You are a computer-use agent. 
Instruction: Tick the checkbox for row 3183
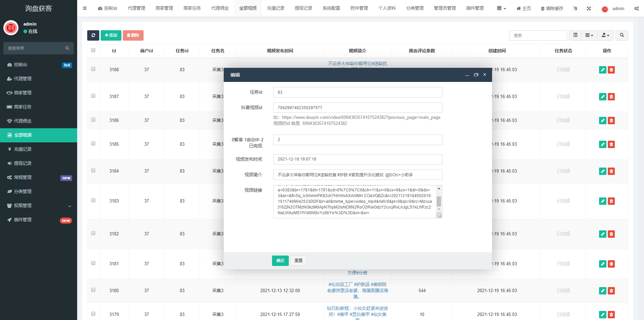pyautogui.click(x=93, y=200)
